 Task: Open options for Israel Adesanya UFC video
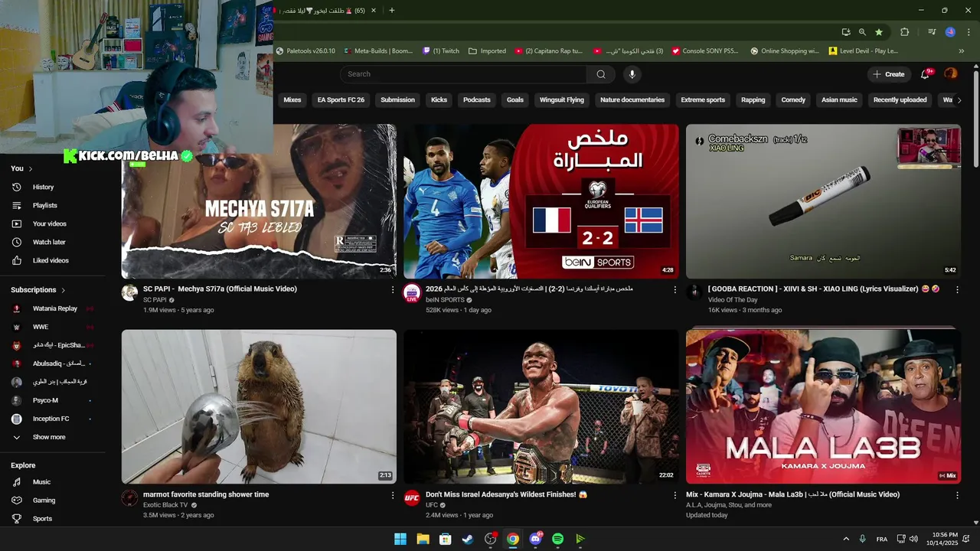675,496
